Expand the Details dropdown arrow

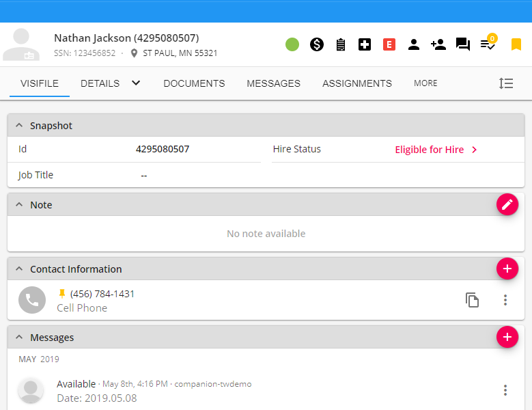pyautogui.click(x=136, y=83)
